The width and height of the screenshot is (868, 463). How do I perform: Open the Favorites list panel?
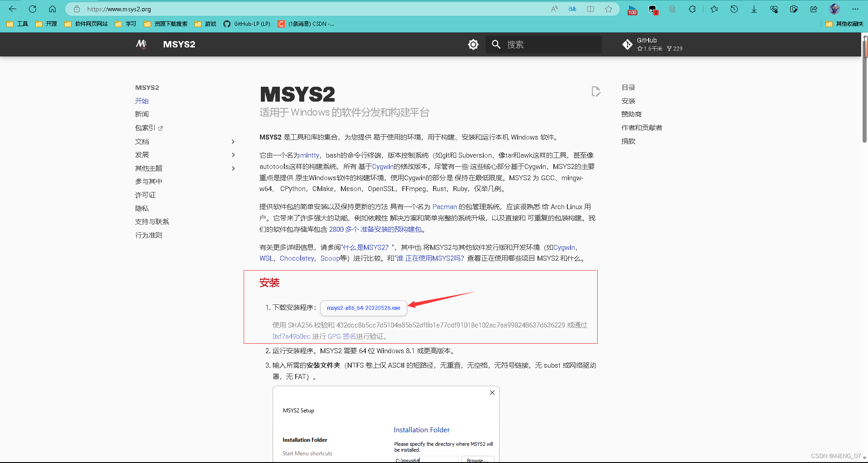coord(714,9)
